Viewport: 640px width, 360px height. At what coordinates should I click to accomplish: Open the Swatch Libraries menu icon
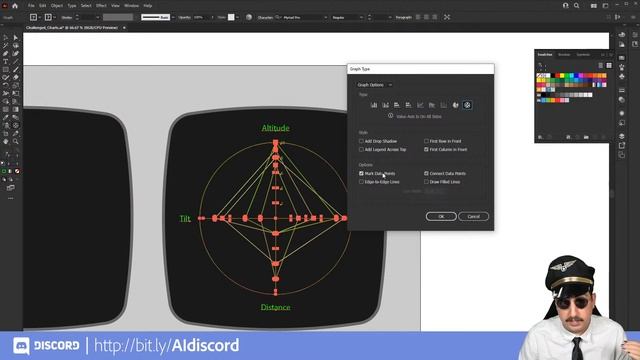pos(540,137)
